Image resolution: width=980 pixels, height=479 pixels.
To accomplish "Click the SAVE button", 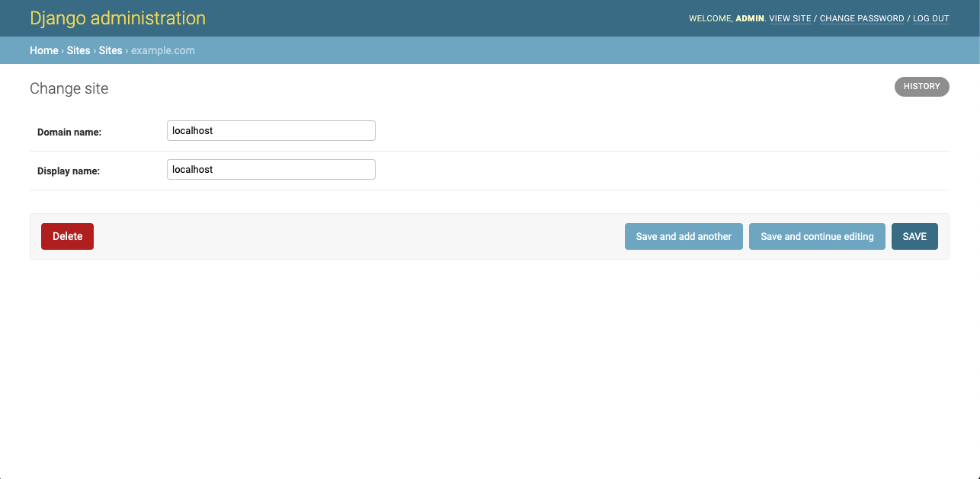I will coord(914,236).
